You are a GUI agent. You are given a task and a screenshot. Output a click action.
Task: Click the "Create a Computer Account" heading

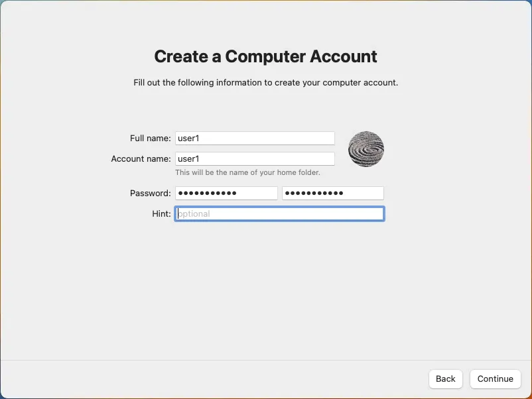[265, 56]
